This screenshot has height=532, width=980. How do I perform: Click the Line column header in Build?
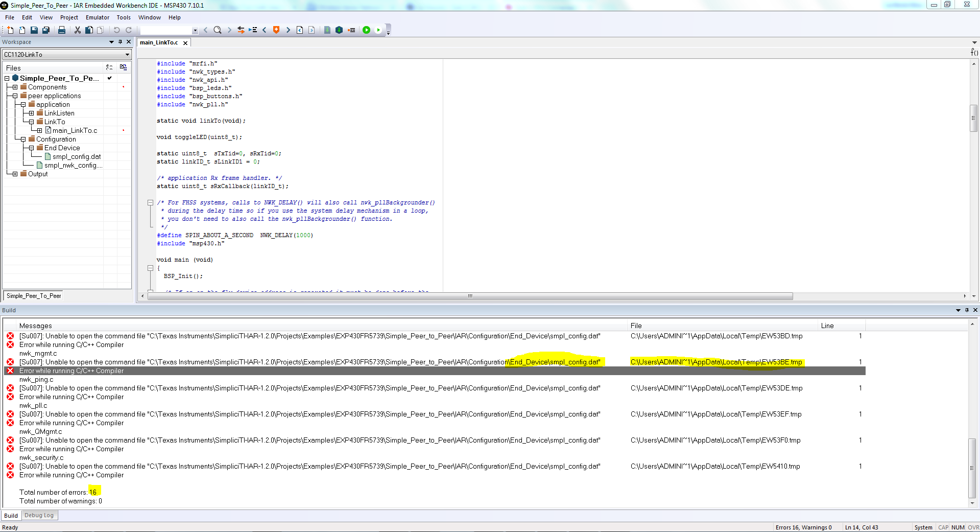pos(842,326)
